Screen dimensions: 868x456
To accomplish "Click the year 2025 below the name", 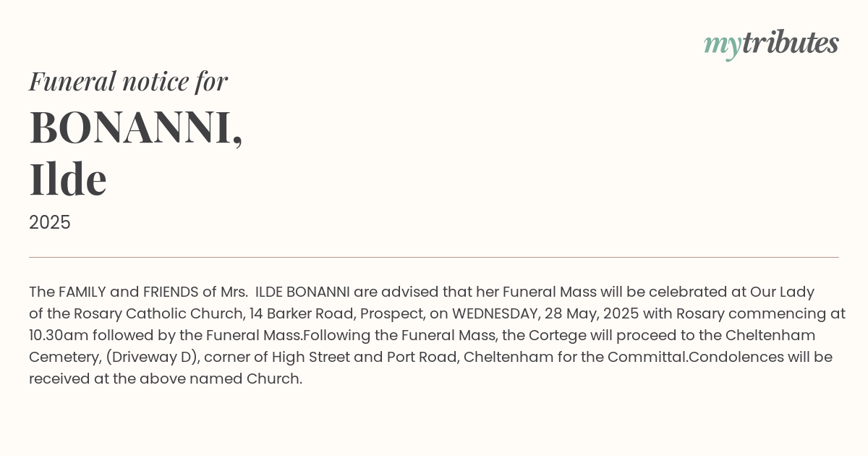I will (x=50, y=223).
